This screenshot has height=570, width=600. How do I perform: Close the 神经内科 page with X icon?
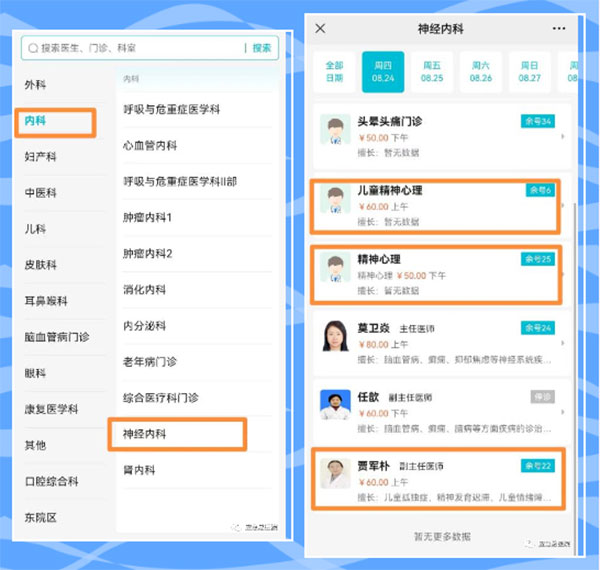[x=320, y=29]
